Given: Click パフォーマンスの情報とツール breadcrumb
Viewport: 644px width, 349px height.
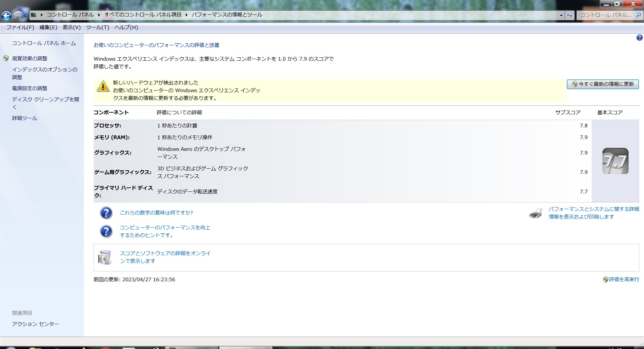Looking at the screenshot, I should (227, 15).
